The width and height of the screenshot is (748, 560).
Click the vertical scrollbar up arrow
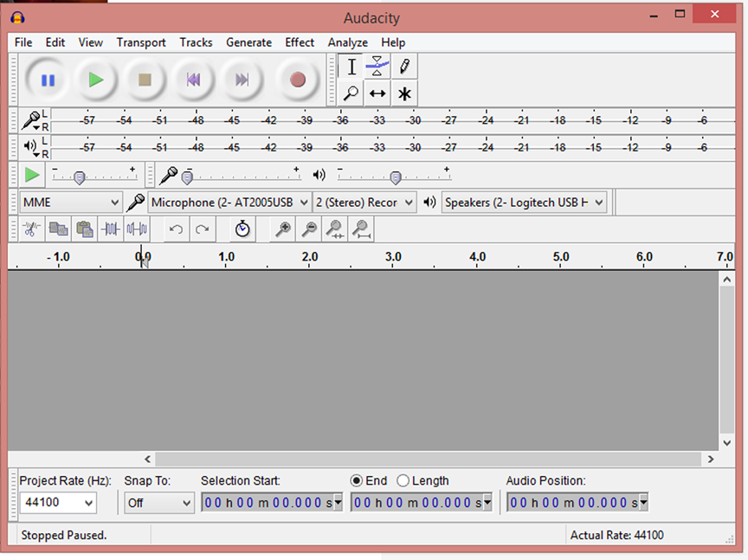[x=727, y=280]
